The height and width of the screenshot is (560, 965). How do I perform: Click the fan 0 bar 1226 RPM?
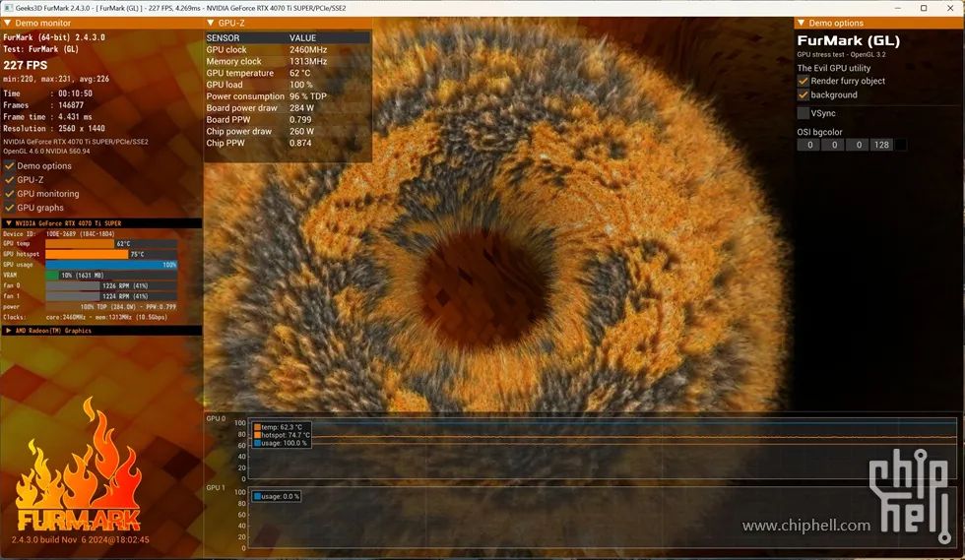111,285
